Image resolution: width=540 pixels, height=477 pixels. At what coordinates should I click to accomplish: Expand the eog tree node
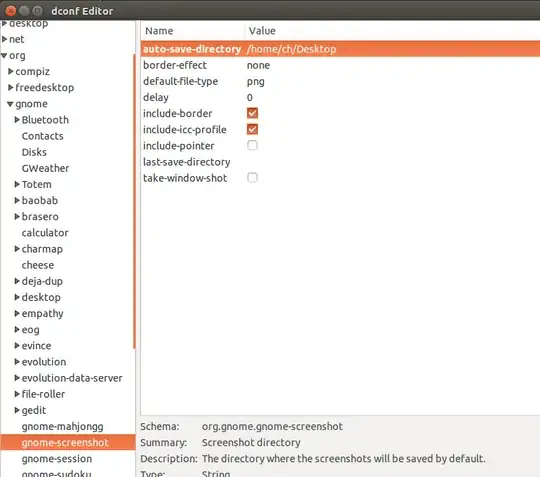pyautogui.click(x=17, y=330)
